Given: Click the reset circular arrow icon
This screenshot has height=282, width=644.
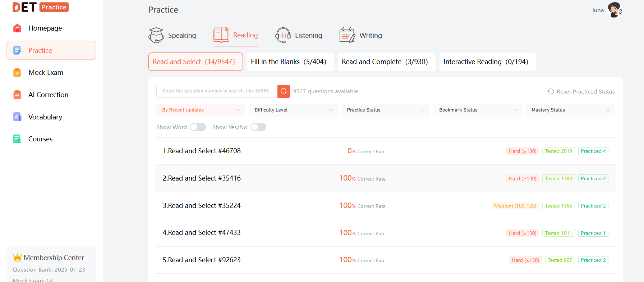Looking at the screenshot, I should [551, 91].
